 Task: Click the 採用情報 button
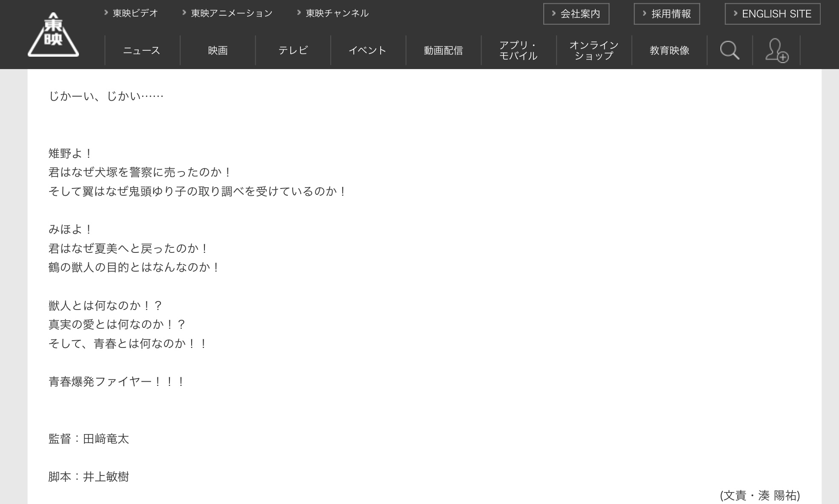667,14
